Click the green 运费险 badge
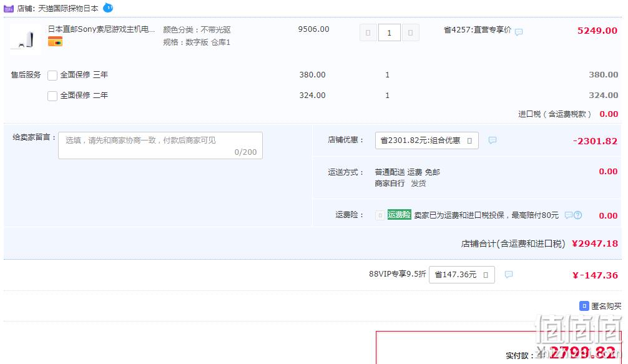The height and width of the screenshot is (364, 628). point(399,215)
